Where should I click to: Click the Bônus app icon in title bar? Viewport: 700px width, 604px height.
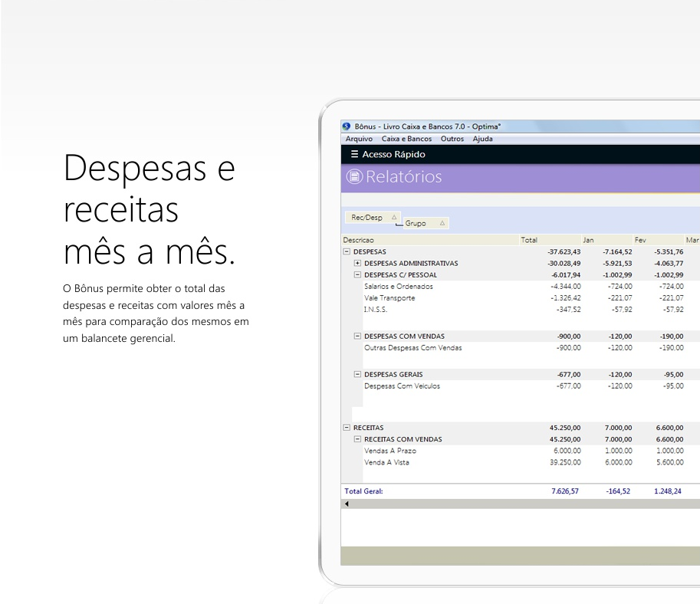347,126
